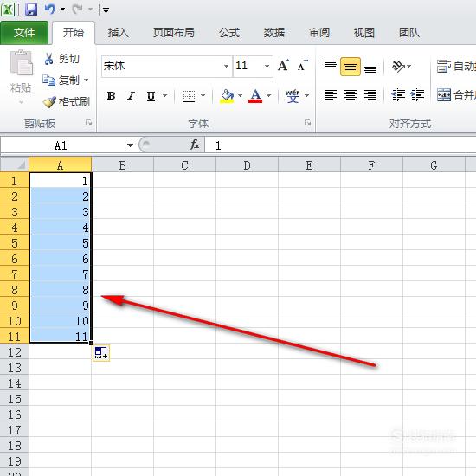Click the merge cells 合并 button
The width and height of the screenshot is (476, 476).
click(x=455, y=95)
